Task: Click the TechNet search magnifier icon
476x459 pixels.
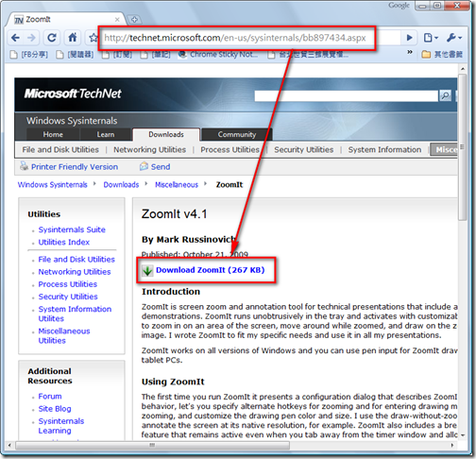Action: 446,95
